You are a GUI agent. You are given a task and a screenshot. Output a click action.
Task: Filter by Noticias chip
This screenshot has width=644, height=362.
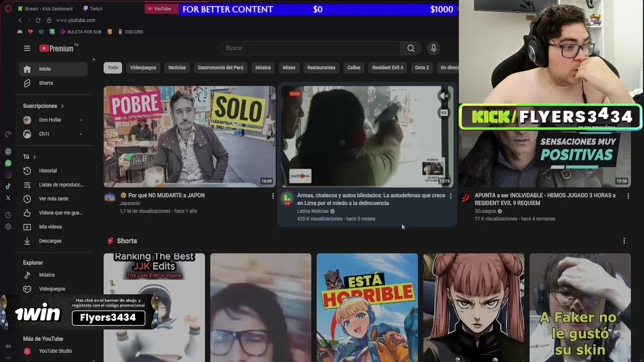177,67
